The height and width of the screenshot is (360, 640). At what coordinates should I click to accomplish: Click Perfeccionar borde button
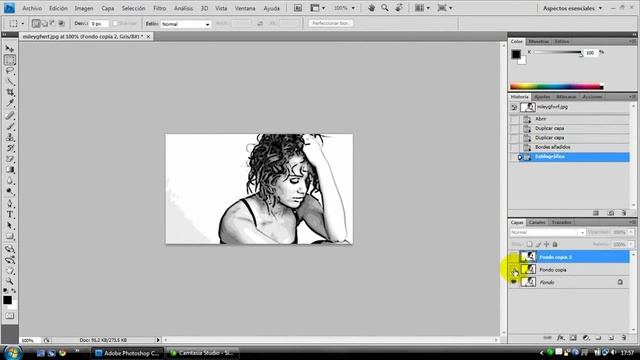pos(331,23)
